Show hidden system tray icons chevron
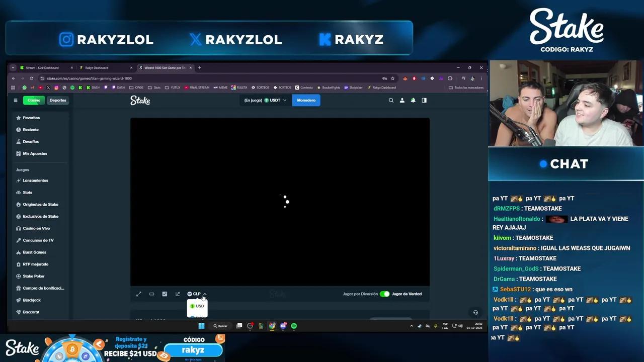Viewport: 644px width, 362px height. [x=412, y=326]
